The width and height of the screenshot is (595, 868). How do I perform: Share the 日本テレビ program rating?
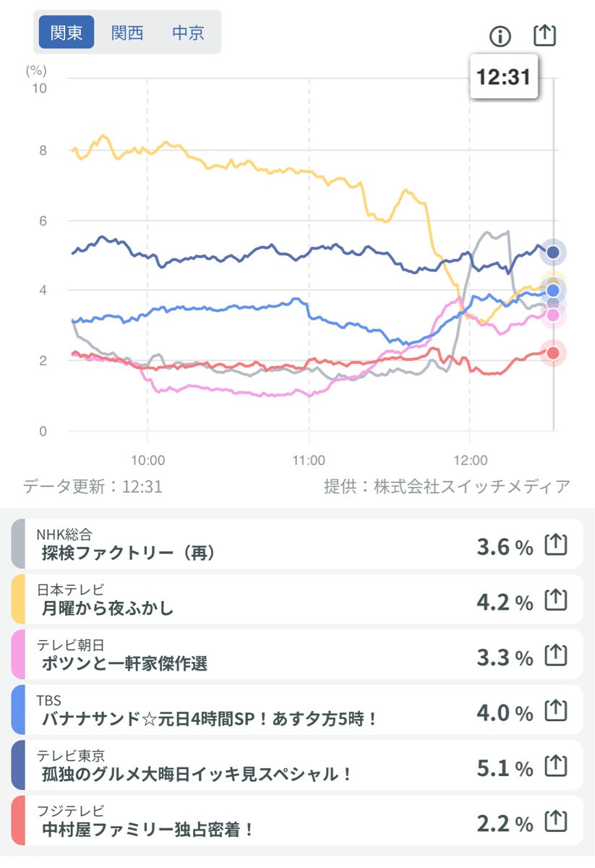555,600
